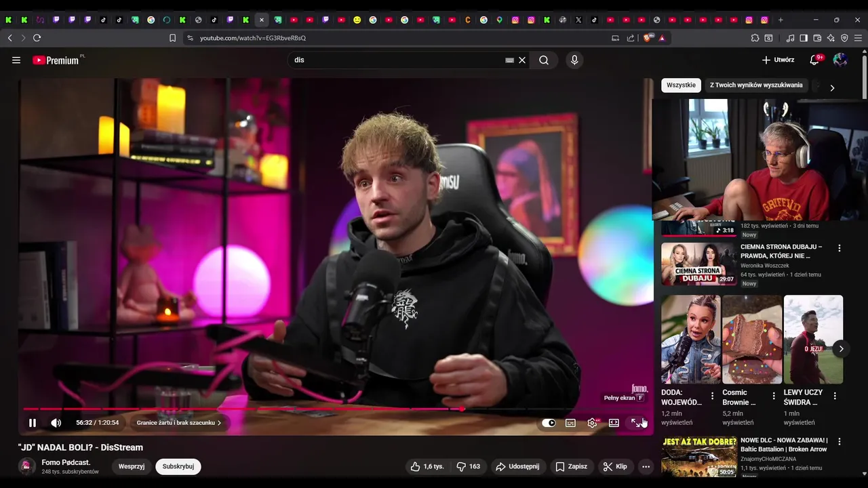Mute the video volume

coord(56,423)
